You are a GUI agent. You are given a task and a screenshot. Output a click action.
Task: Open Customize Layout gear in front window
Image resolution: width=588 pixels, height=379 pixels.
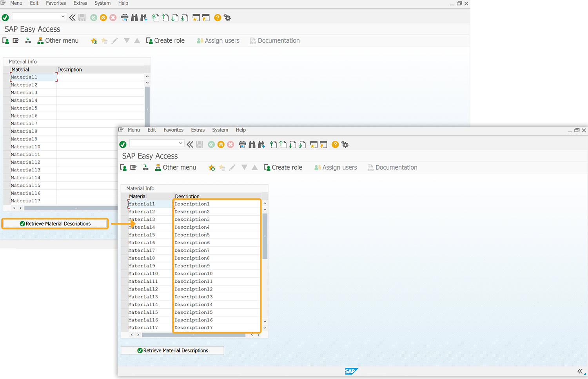(x=345, y=144)
